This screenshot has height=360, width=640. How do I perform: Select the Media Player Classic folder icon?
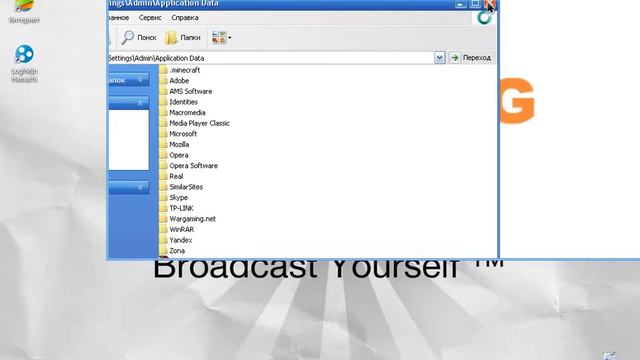tap(163, 123)
